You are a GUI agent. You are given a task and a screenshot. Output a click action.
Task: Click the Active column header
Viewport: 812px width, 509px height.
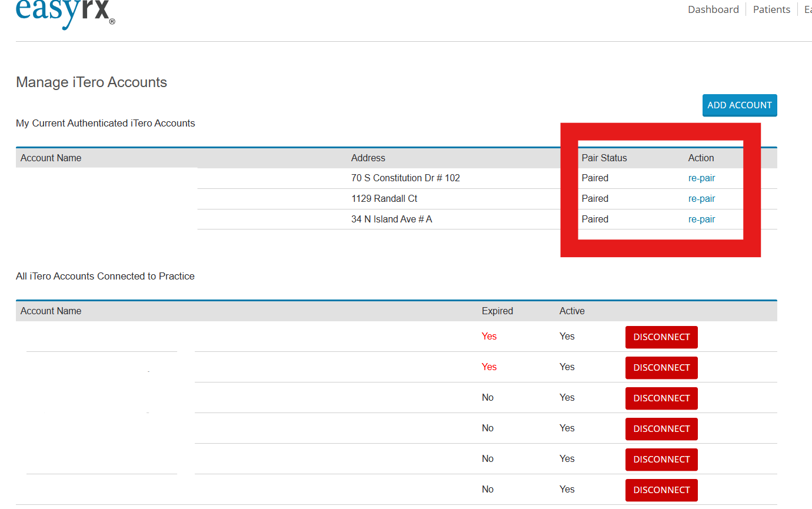point(572,311)
